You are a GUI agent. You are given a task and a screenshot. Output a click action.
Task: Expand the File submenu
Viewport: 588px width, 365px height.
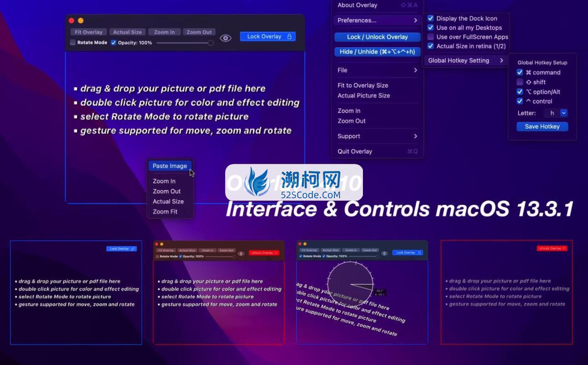pos(377,70)
